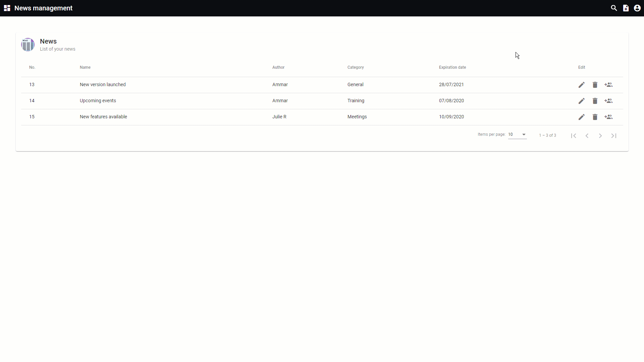Click expiration date 07/08/2020

point(451,101)
